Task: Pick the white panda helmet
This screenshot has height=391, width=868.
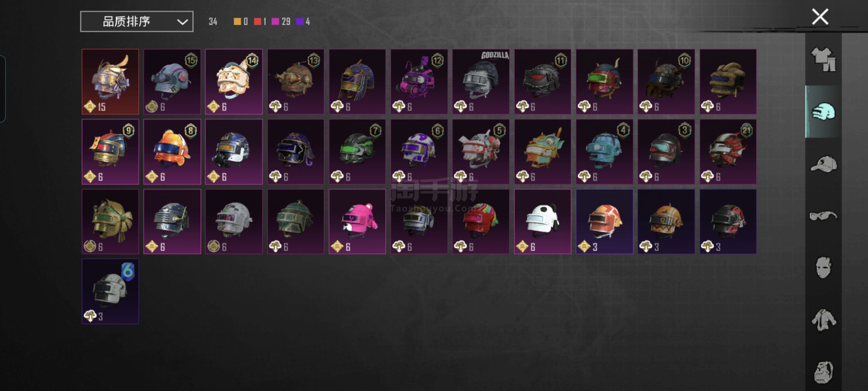Action: (x=542, y=221)
